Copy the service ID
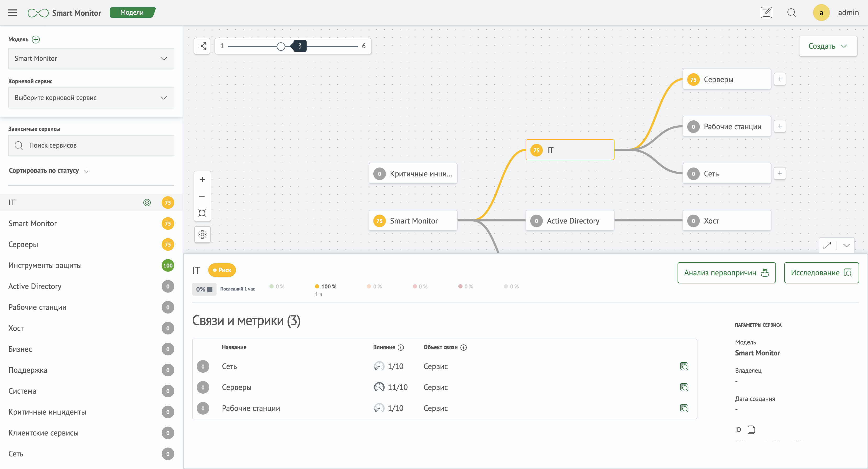Viewport: 868px width, 469px height. point(751,429)
